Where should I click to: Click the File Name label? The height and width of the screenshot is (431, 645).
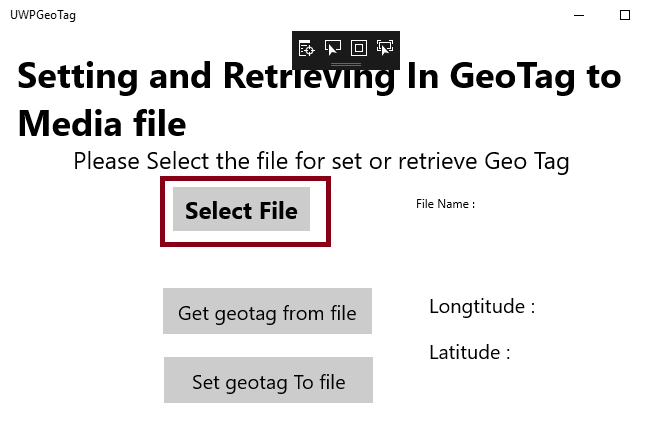click(x=445, y=204)
